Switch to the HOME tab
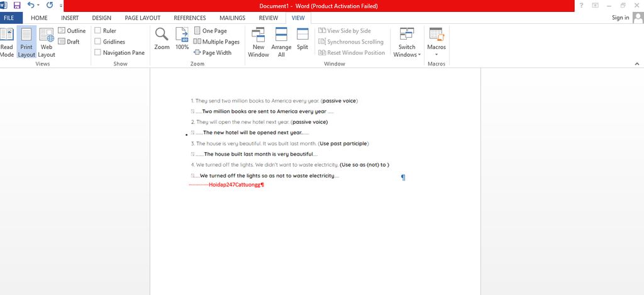644x295 pixels. [39, 18]
